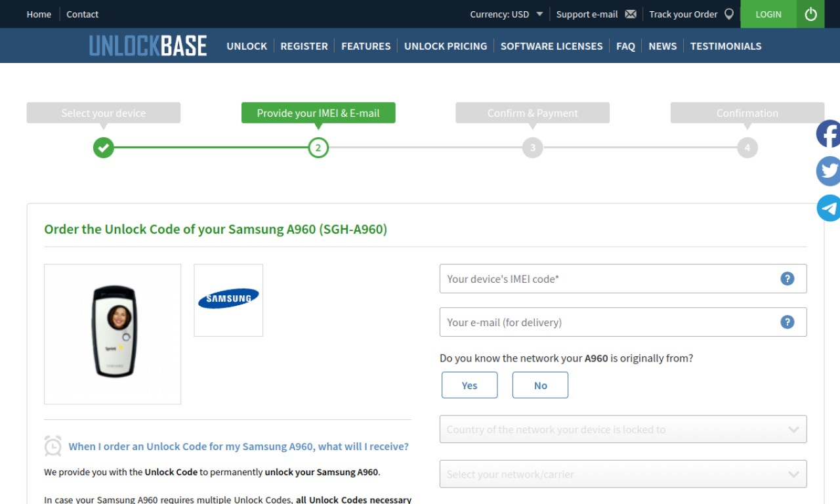
Task: Click the Samsung A960 phone image
Action: [113, 334]
